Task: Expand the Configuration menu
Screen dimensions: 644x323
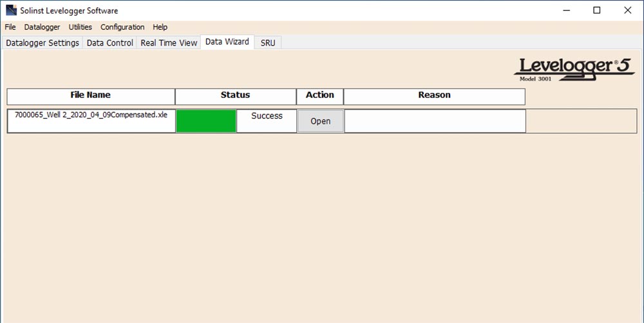Action: pyautogui.click(x=122, y=27)
